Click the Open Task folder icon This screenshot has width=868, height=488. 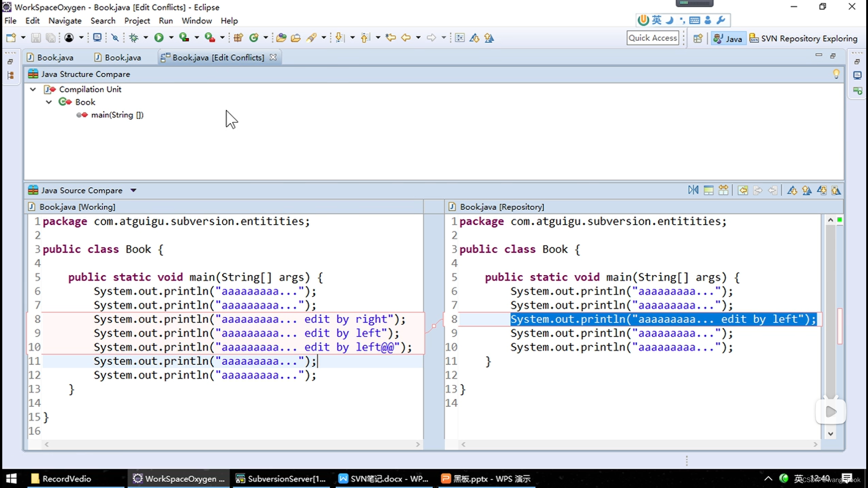296,38
